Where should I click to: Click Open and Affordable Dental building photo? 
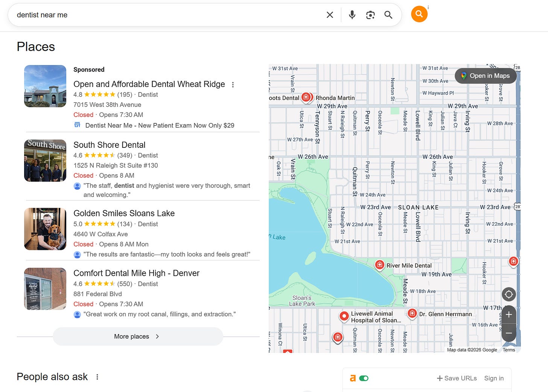(x=45, y=86)
